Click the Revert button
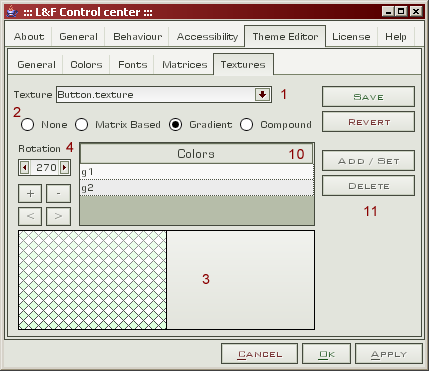 click(368, 122)
